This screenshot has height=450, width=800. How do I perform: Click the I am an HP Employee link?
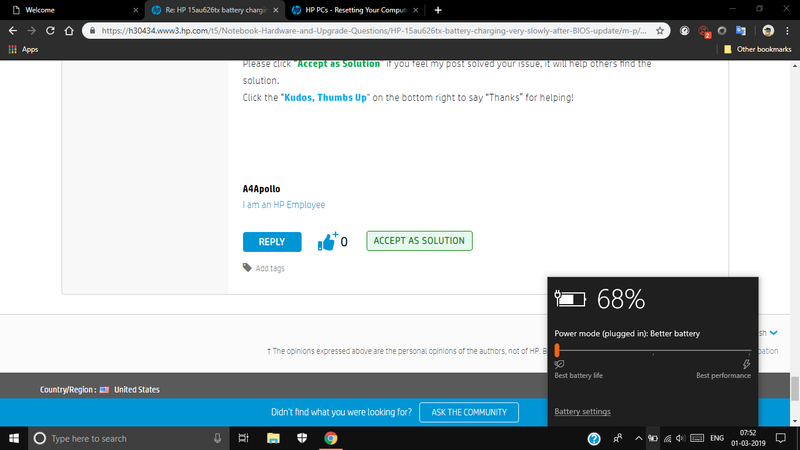284,205
